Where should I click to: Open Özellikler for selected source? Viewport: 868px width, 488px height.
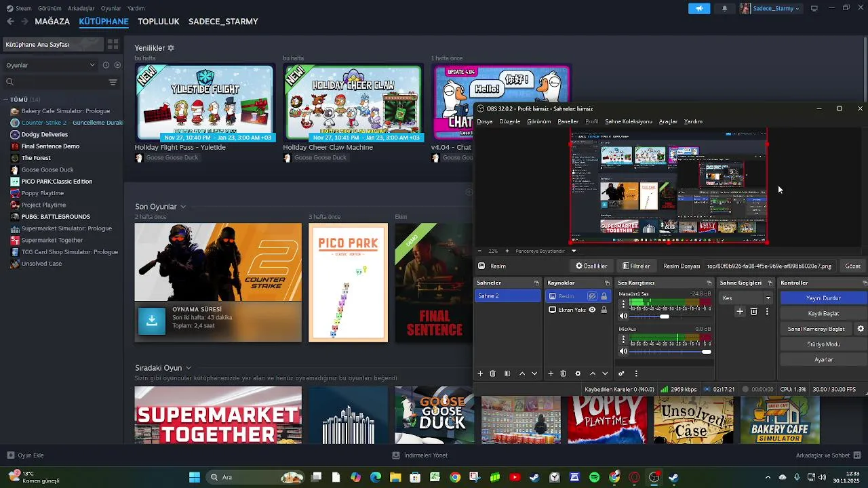coord(591,266)
